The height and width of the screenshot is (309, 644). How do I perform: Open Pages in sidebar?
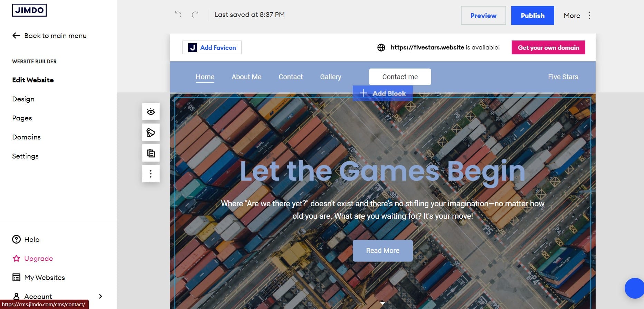point(22,118)
